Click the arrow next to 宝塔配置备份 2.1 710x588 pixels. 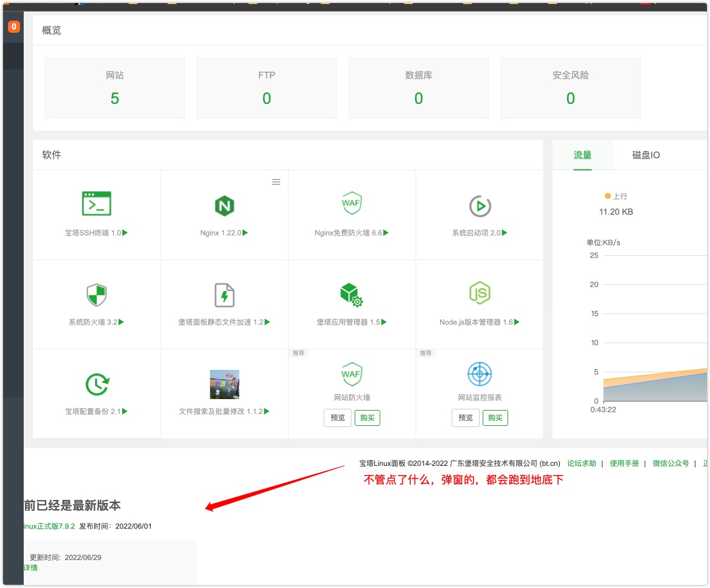tap(125, 411)
